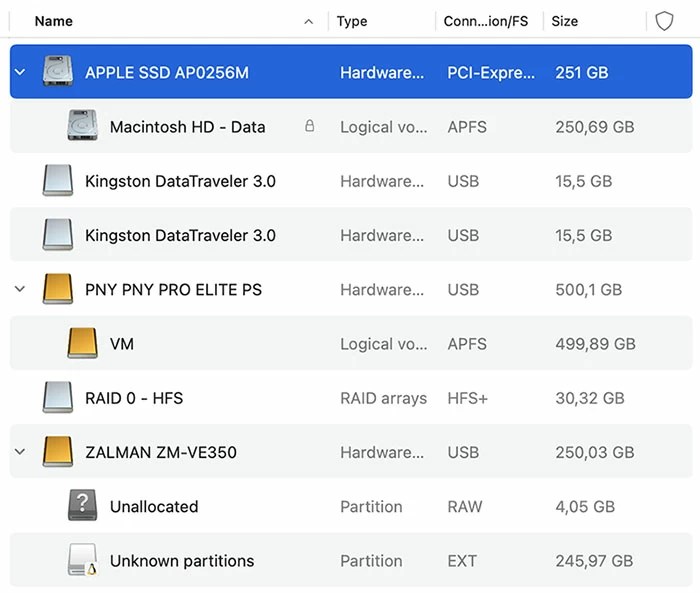Viewport: 700px width, 593px height.
Task: Click the 500,1 GB size cell
Action: (x=588, y=289)
